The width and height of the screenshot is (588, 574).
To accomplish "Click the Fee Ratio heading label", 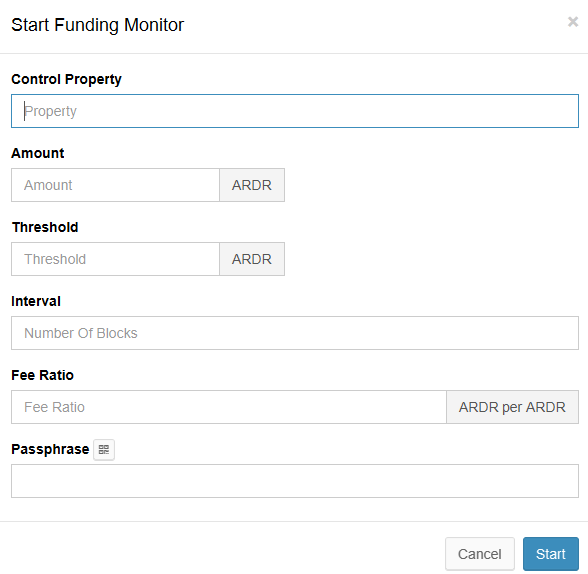I will 42,375.
